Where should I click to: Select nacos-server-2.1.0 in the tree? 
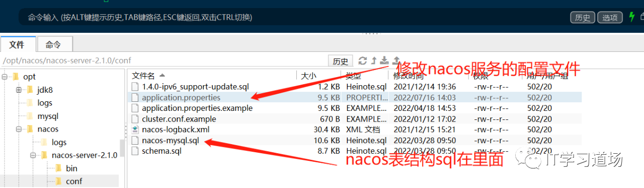click(85, 155)
